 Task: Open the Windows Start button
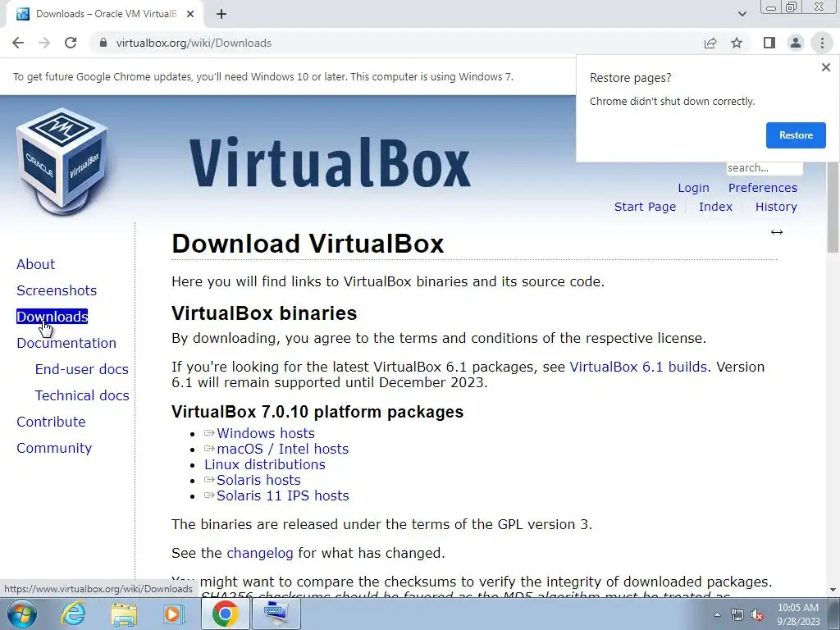[x=21, y=614]
